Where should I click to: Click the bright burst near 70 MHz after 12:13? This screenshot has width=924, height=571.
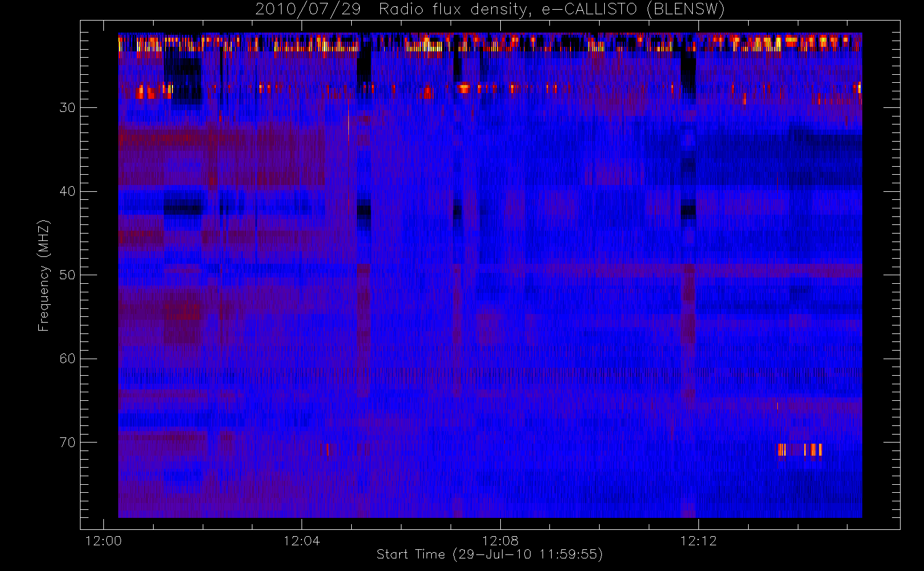pyautogui.click(x=800, y=449)
